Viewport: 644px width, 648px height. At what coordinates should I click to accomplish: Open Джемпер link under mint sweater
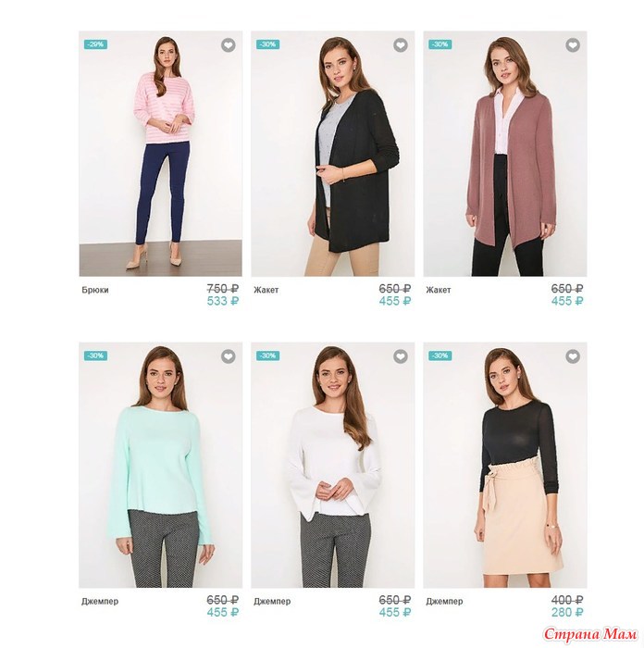pos(100,602)
